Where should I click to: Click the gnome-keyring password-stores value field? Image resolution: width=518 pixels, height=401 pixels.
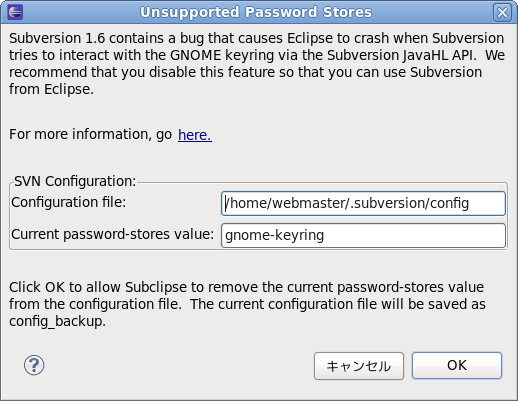(363, 235)
